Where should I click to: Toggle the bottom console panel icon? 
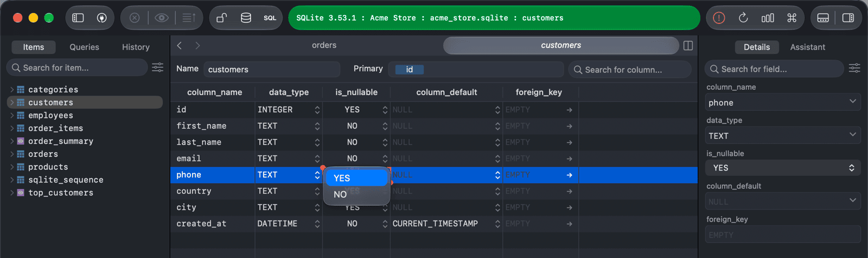tap(823, 18)
